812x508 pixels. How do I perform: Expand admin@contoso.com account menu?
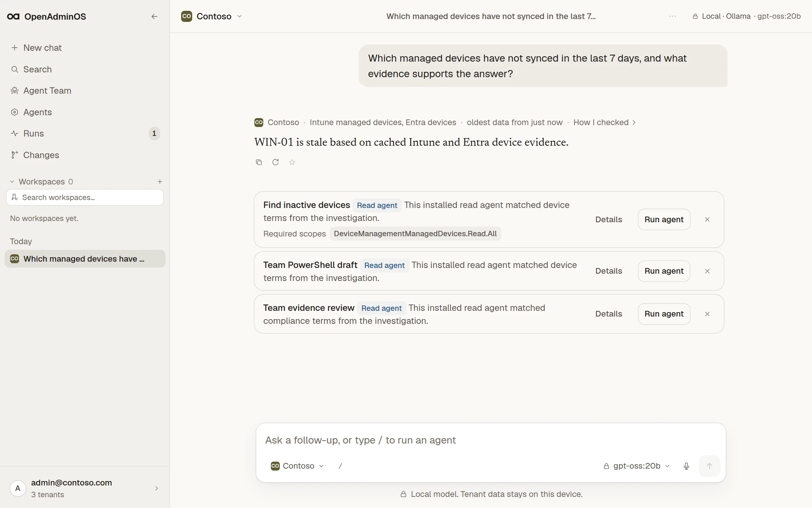(x=85, y=488)
